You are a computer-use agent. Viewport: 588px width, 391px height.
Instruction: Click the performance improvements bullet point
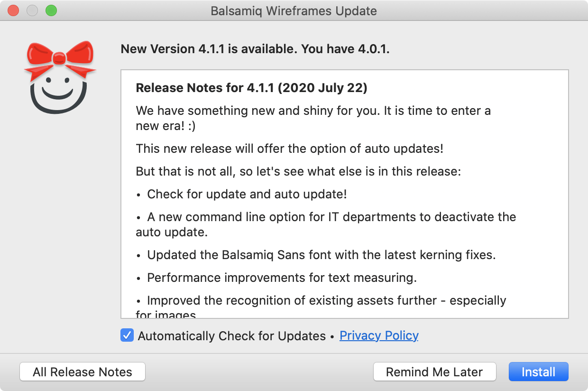click(x=282, y=278)
